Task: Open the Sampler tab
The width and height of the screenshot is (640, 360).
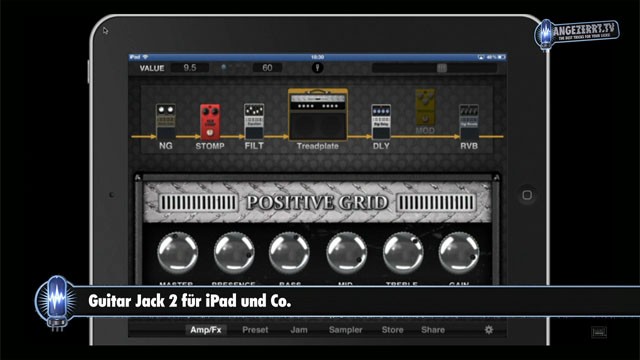Action: (345, 330)
